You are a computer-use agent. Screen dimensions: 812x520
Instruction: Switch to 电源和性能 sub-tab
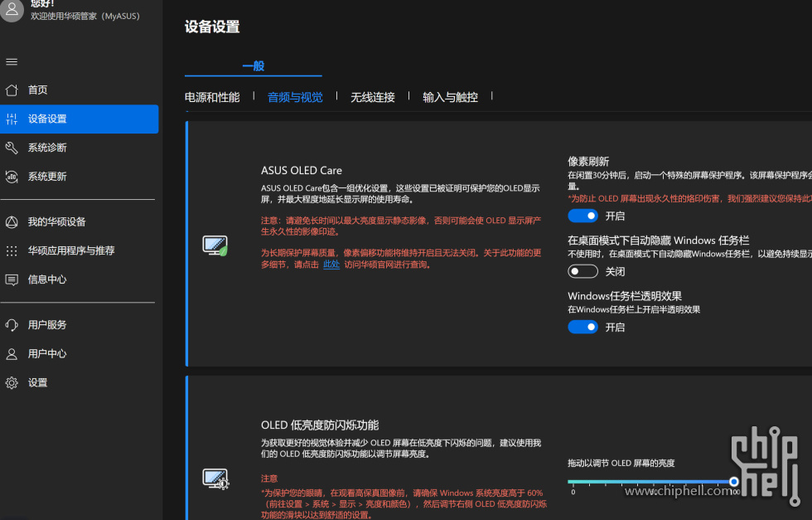(212, 98)
